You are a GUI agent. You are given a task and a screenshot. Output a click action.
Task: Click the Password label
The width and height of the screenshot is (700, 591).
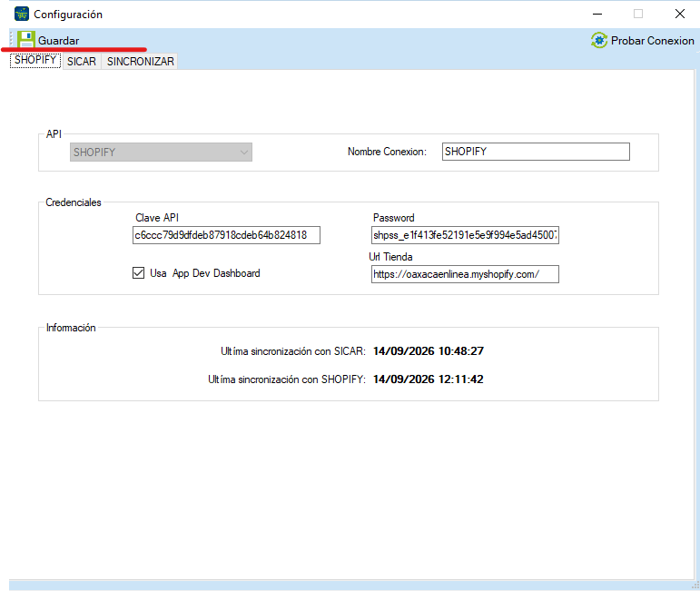[394, 218]
